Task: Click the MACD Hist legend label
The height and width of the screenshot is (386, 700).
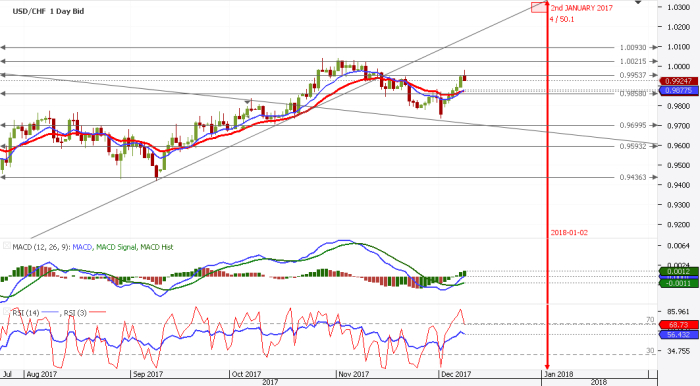Action: click(x=157, y=247)
